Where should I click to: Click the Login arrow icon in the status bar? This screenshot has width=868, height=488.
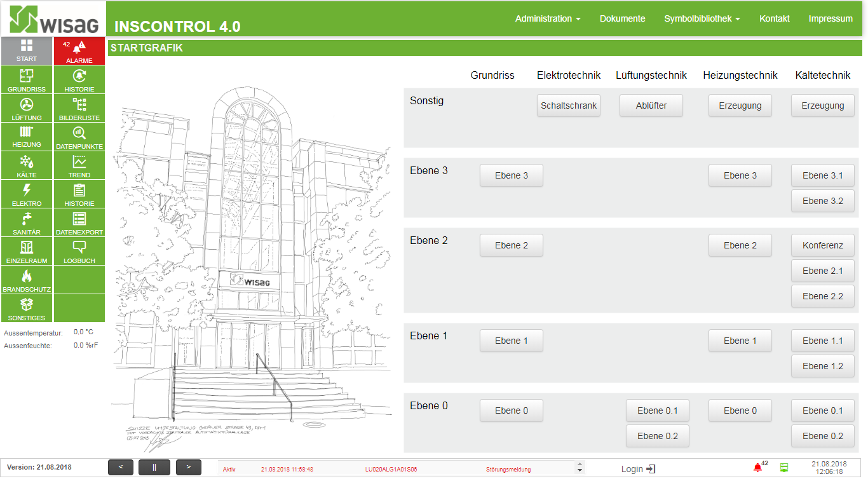[x=651, y=469]
